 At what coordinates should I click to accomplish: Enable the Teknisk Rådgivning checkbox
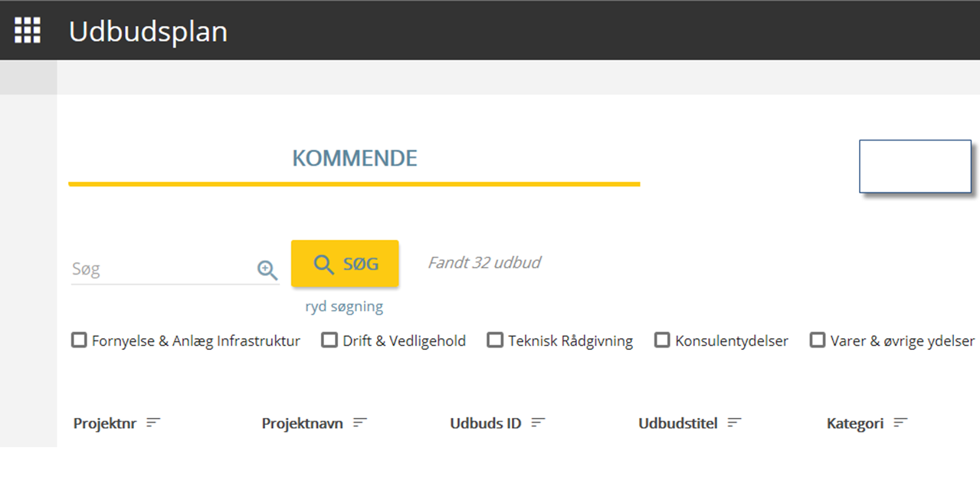pyautogui.click(x=495, y=339)
